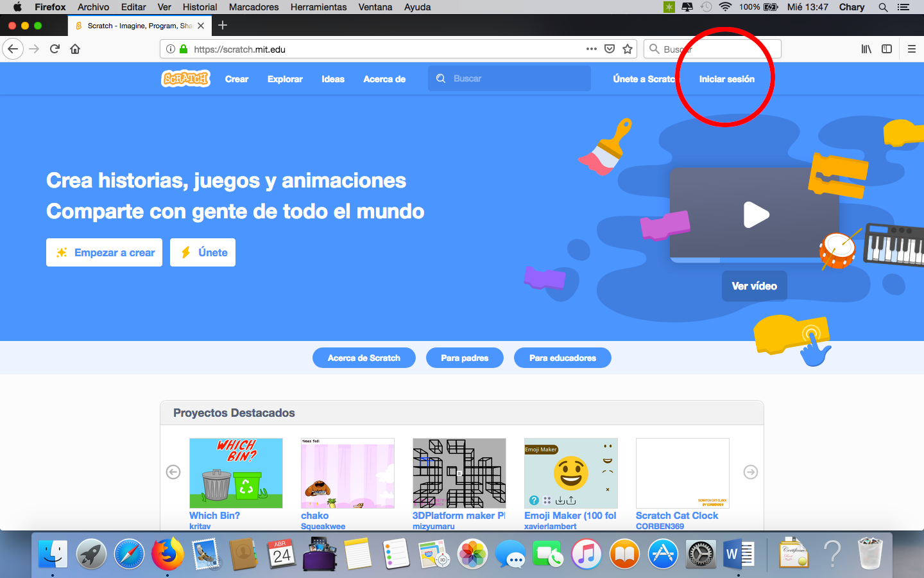
Task: Open a new browser tab
Action: click(x=223, y=25)
